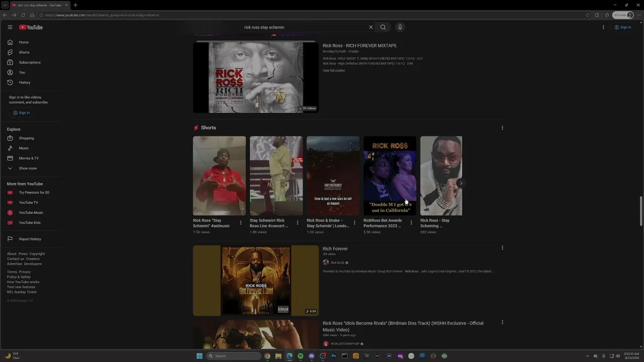Open the God Forgives I Don't album thumbnail

[x=256, y=281]
